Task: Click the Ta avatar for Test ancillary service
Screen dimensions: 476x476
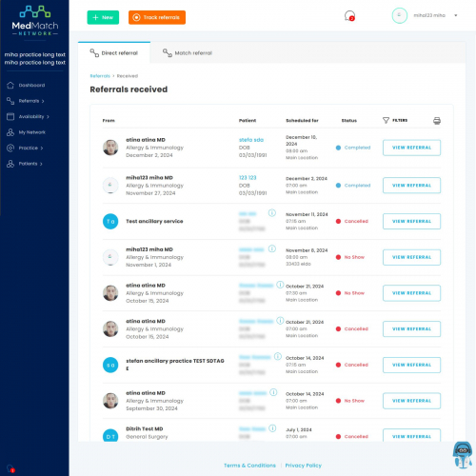Action: 110,221
